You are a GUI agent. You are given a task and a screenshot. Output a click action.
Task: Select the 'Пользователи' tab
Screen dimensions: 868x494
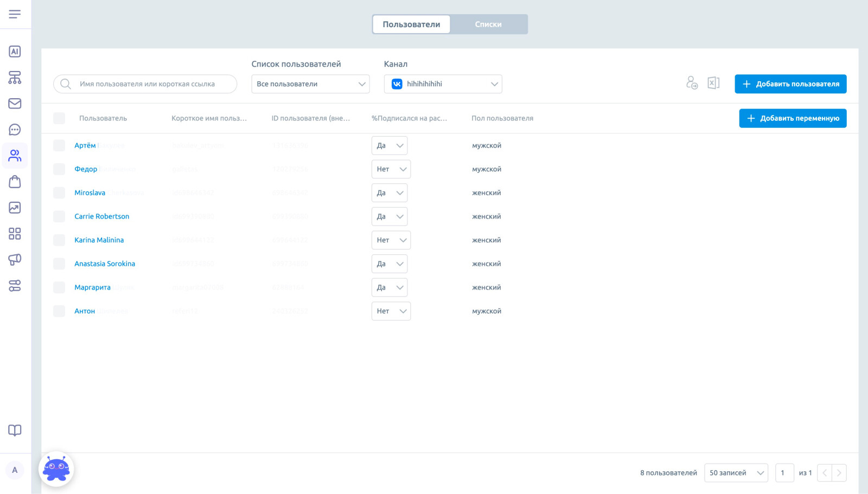click(411, 24)
